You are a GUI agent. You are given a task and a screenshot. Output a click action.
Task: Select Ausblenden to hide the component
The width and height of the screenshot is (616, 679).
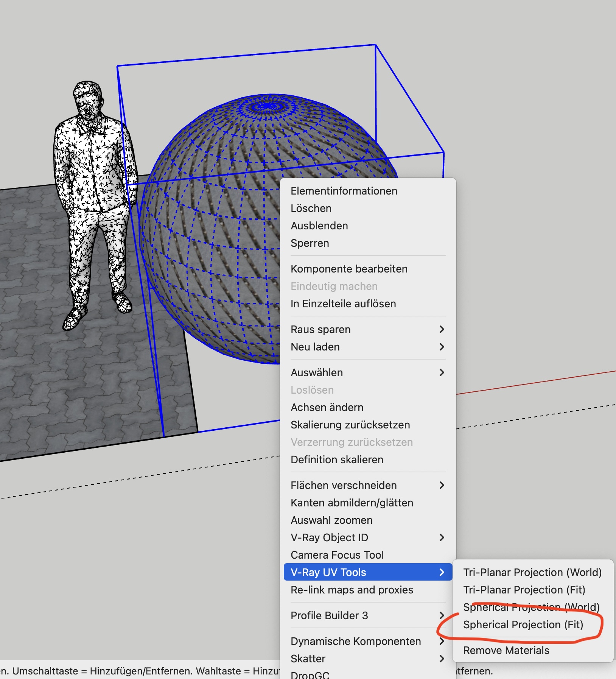[x=319, y=226]
